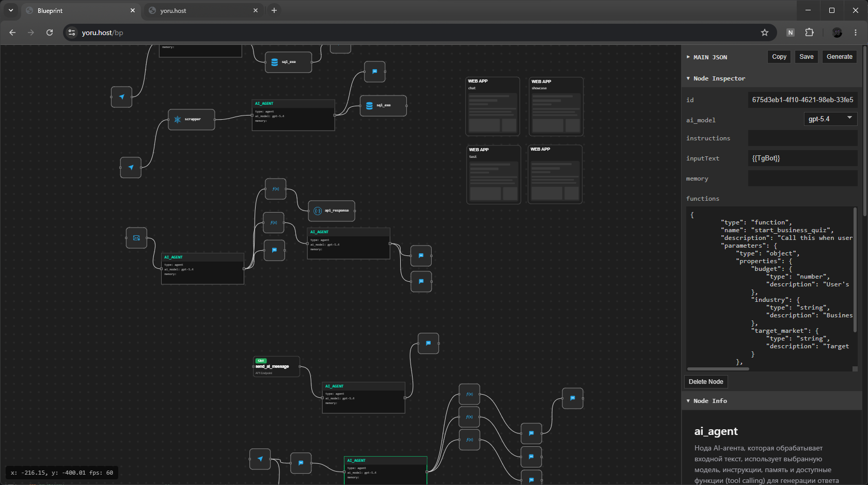Click the memory input field

(802, 179)
